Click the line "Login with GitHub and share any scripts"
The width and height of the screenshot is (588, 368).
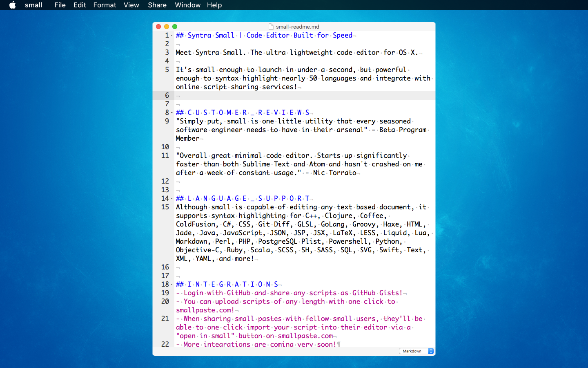(x=293, y=293)
